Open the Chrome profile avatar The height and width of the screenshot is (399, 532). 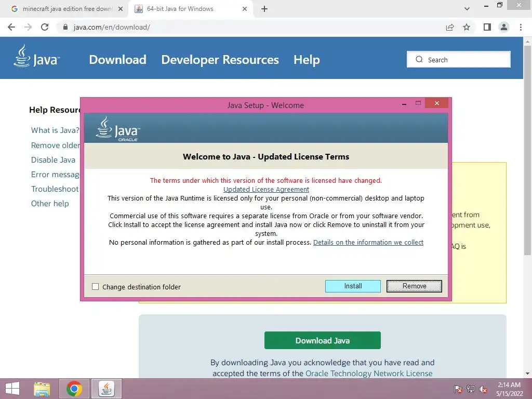[504, 27]
